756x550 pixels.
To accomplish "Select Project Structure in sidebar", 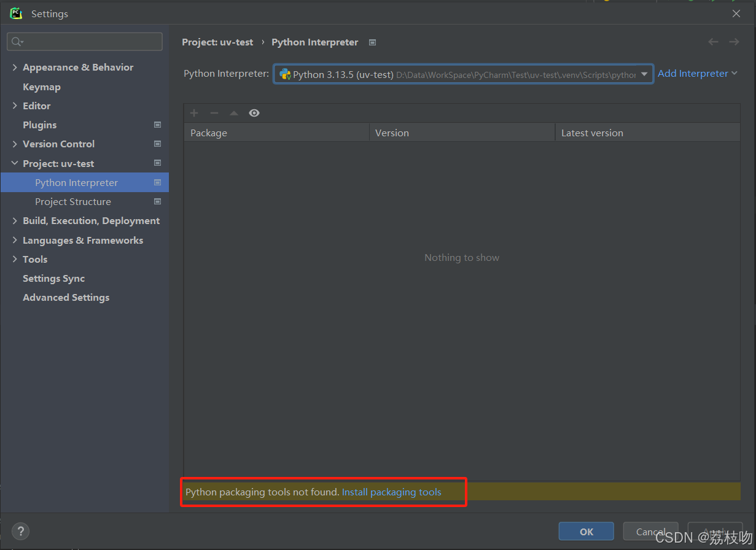I will point(73,201).
